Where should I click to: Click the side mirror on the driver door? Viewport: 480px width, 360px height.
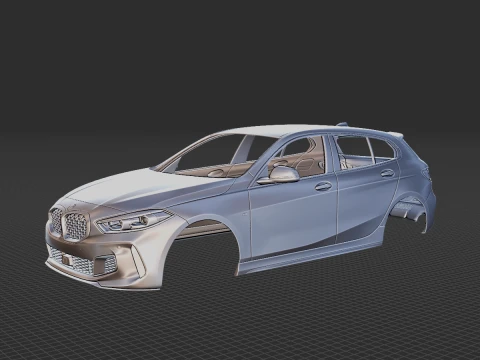tap(279, 175)
